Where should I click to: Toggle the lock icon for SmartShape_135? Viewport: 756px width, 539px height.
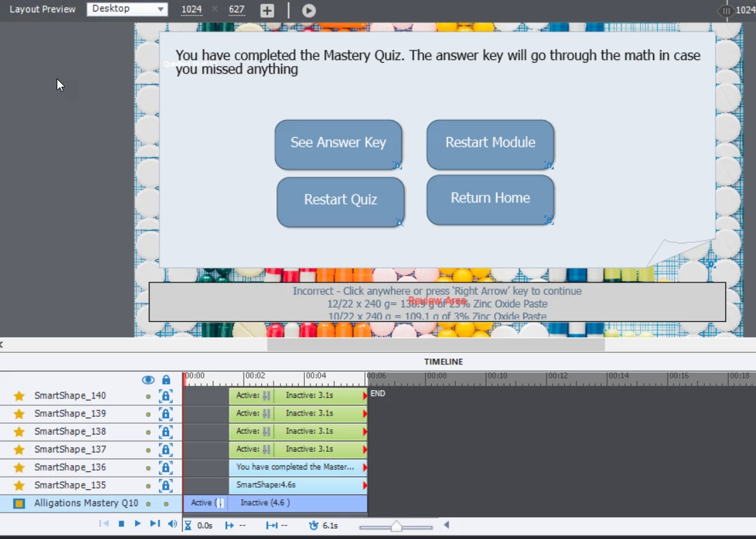click(165, 485)
